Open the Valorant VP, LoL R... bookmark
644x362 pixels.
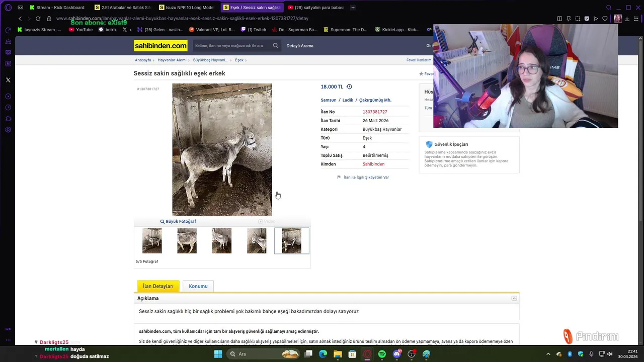pos(212,30)
